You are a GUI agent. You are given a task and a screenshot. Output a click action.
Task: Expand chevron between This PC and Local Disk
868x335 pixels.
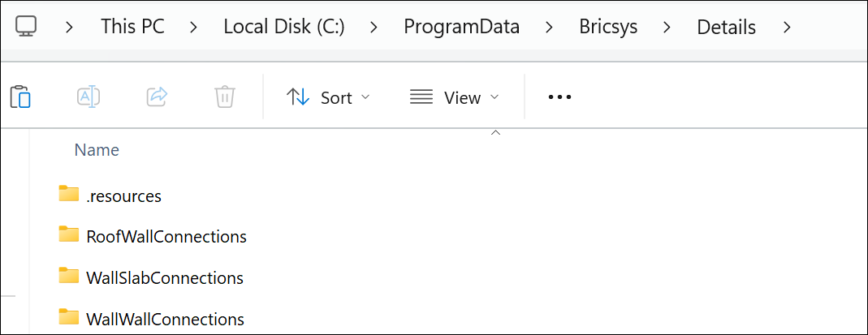(194, 27)
